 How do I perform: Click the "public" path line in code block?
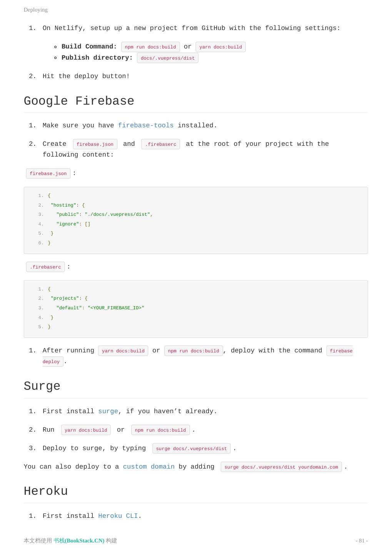tap(104, 214)
